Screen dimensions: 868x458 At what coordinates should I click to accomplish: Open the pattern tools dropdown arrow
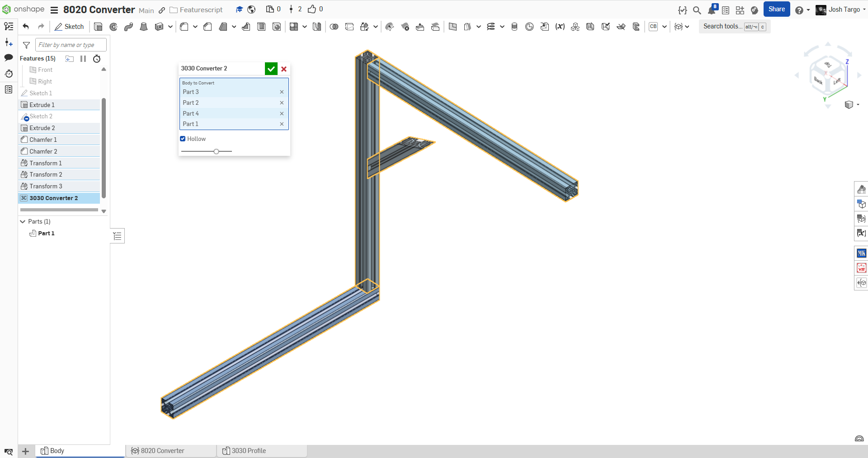click(x=305, y=27)
